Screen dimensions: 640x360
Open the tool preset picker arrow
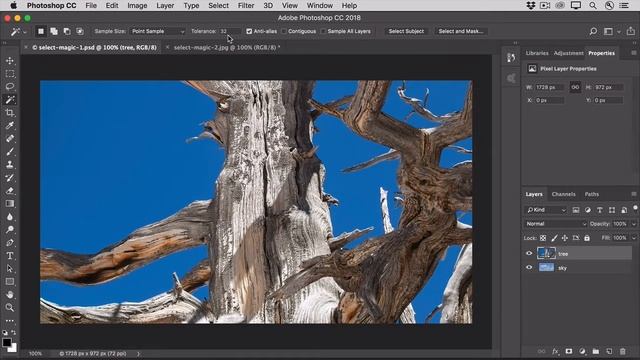click(25, 31)
